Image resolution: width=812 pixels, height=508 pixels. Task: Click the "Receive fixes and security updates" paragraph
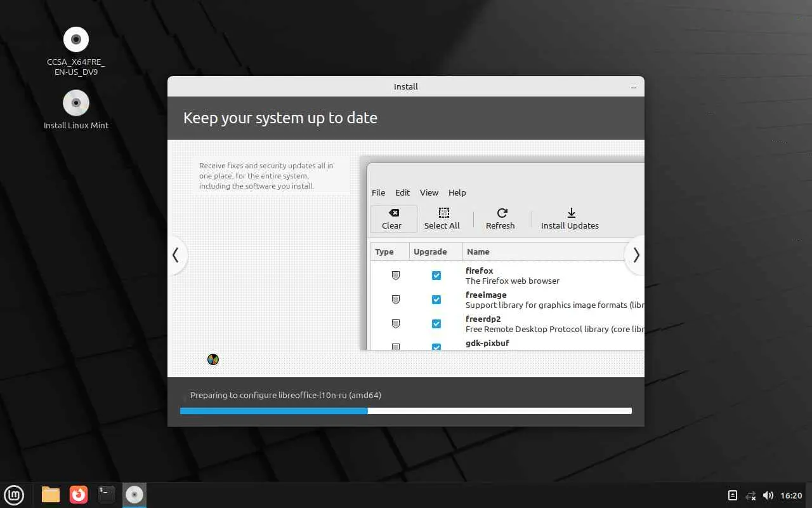coord(266,176)
